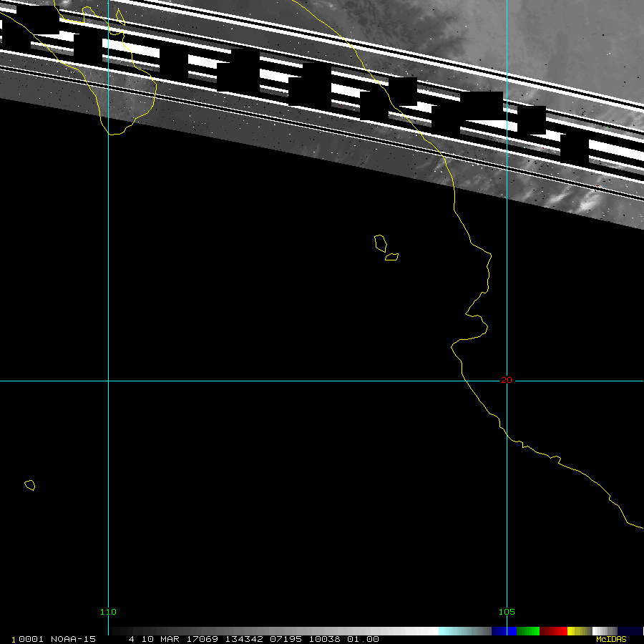This screenshot has height=644, width=644.
Task: Select the time value 134342
Action: coord(244,639)
